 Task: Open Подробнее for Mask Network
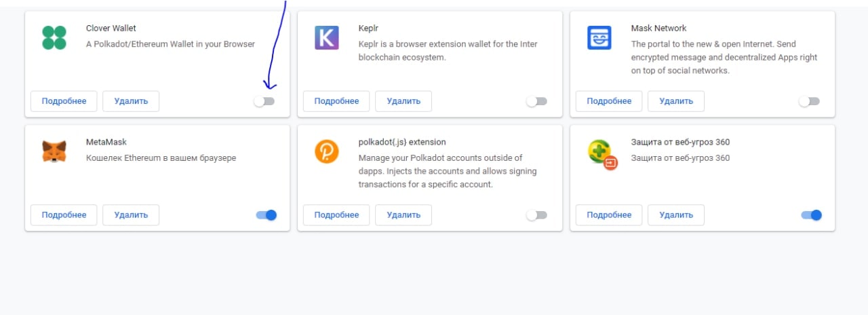[609, 101]
